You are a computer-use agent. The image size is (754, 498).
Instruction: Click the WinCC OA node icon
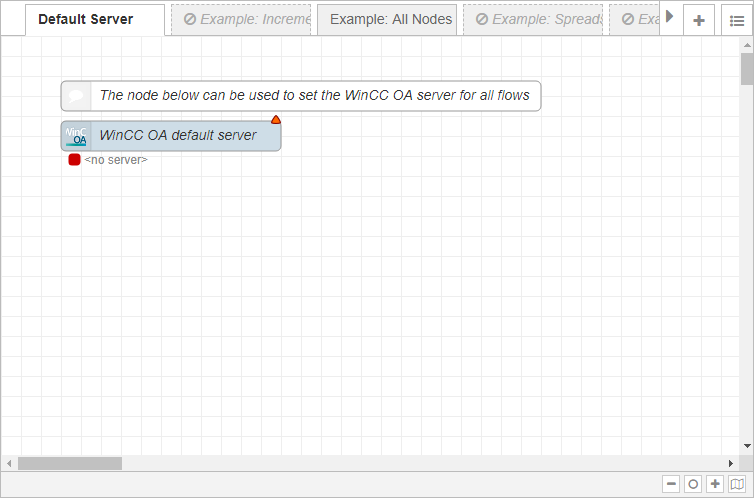click(x=76, y=136)
